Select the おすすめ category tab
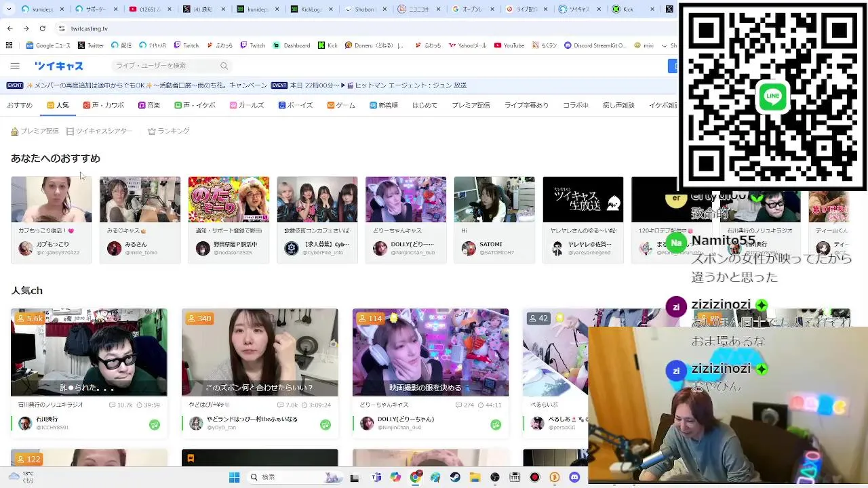The height and width of the screenshot is (488, 868). 20,105
